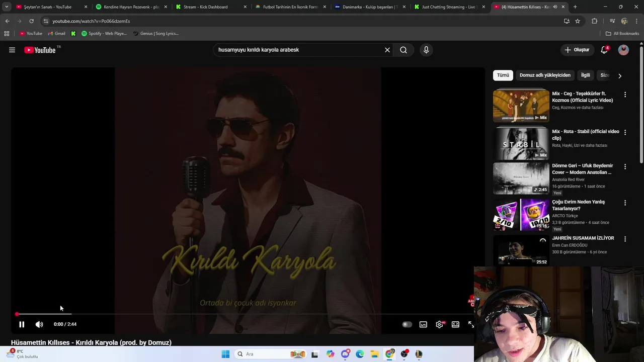The width and height of the screenshot is (644, 362).
Task: Open the Windows Start menu
Action: click(225, 354)
